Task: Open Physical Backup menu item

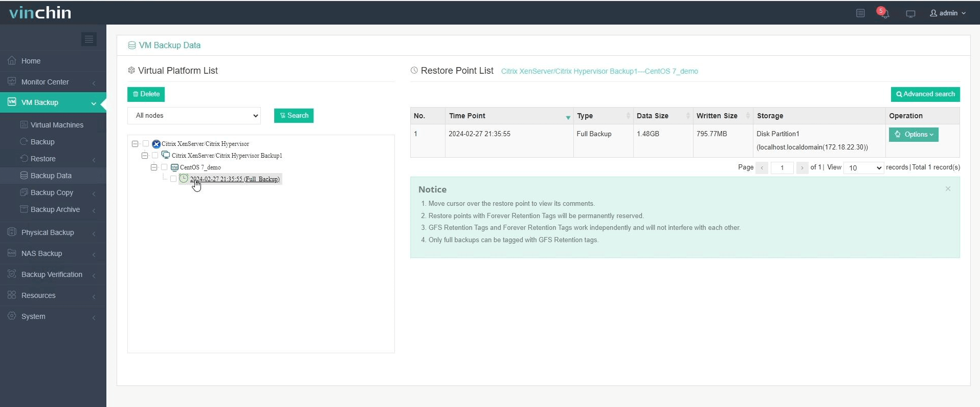Action: [48, 232]
